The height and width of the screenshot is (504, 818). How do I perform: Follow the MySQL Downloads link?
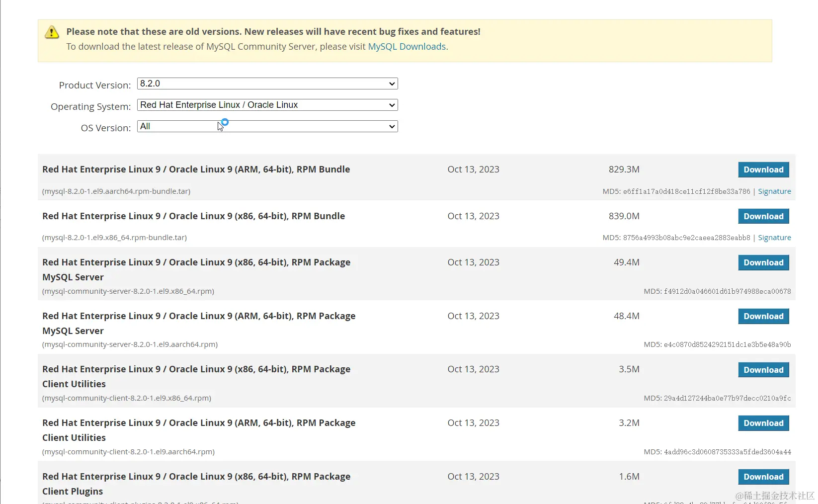(x=407, y=46)
